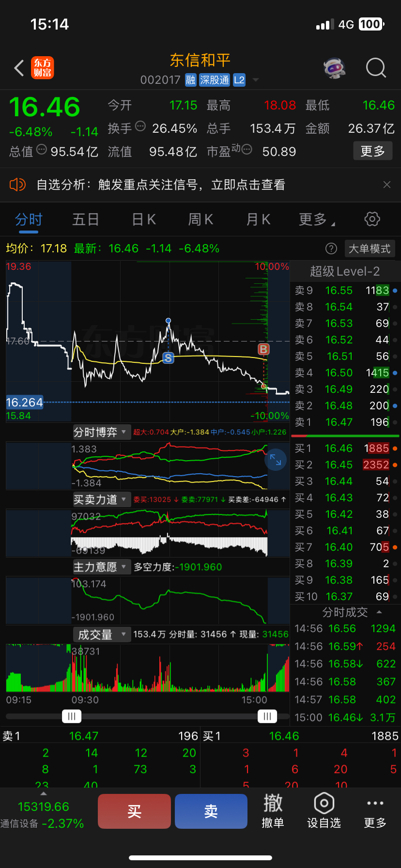This screenshot has width=401, height=868.
Task: Tap the battery status indicator
Action: click(x=371, y=24)
